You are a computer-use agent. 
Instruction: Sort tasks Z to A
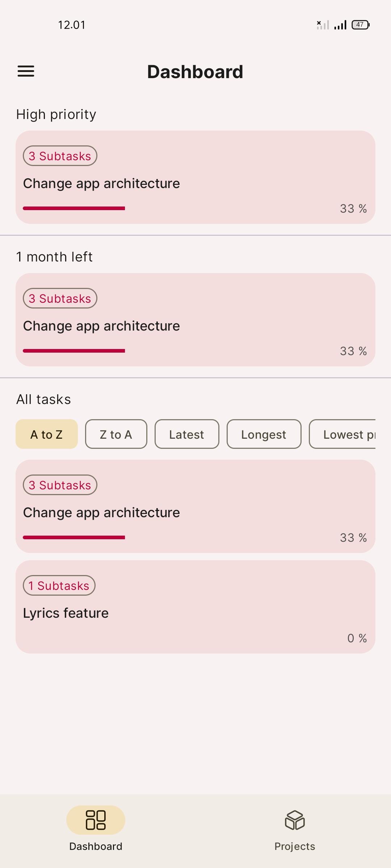coord(116,434)
